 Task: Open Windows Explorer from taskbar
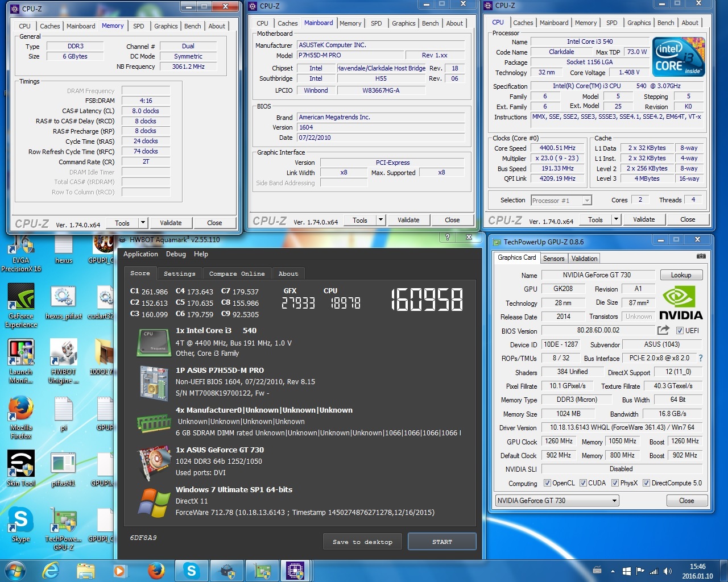point(86,570)
